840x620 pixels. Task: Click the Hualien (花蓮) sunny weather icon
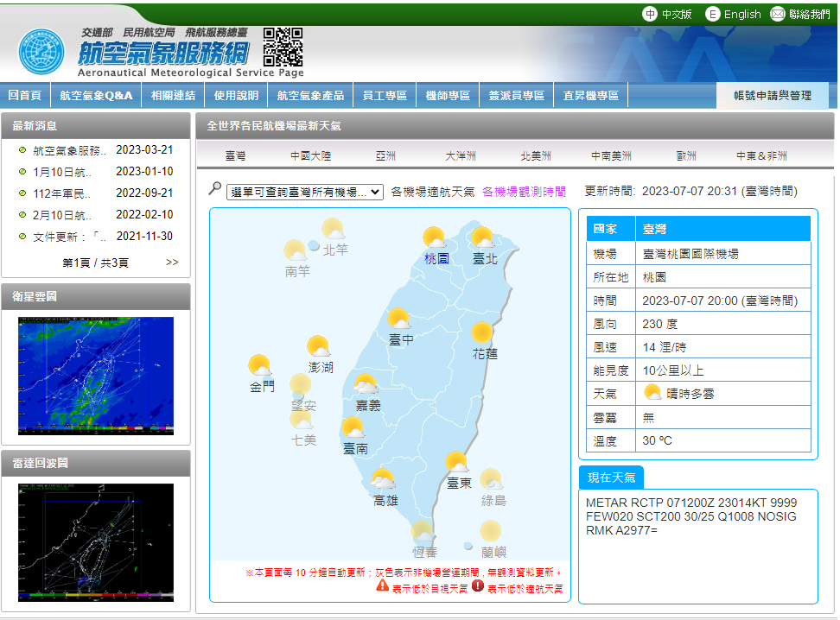pyautogui.click(x=482, y=333)
